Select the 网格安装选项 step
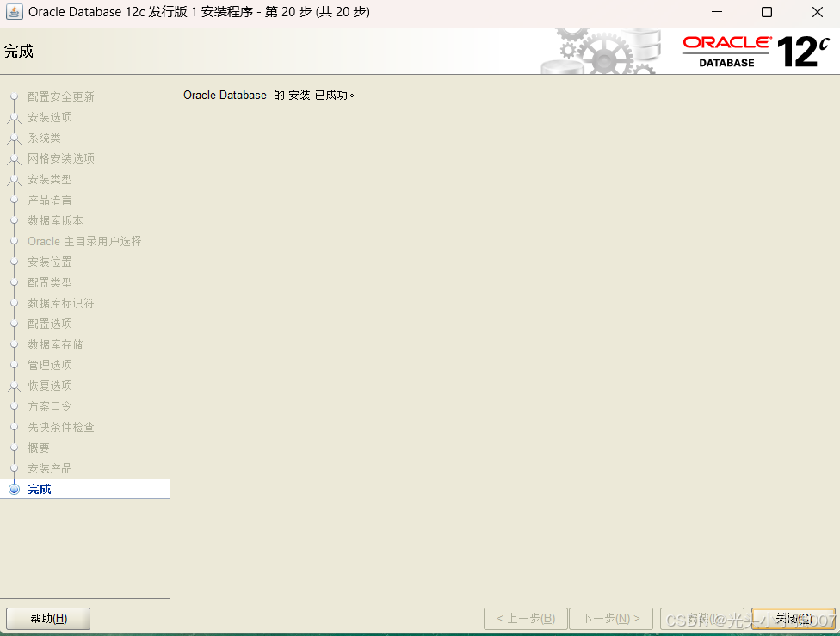Image resolution: width=840 pixels, height=636 pixels. click(x=61, y=158)
